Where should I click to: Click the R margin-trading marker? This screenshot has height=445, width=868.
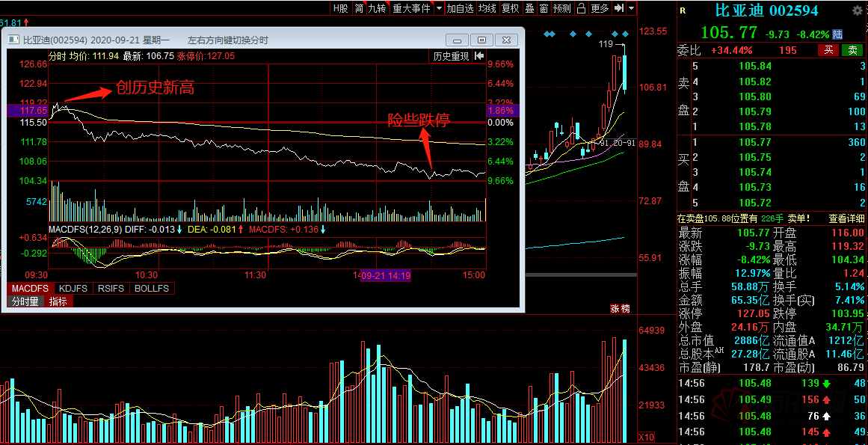pos(683,10)
